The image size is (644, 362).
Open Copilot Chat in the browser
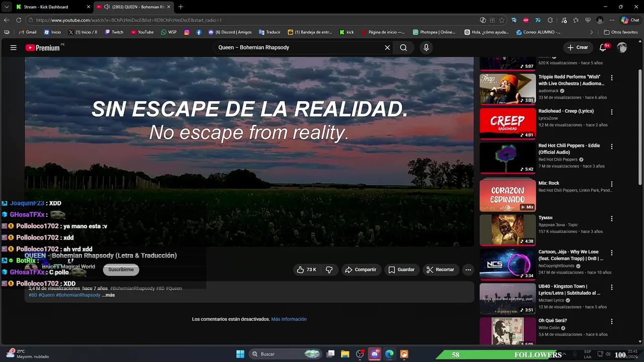pos(630,20)
